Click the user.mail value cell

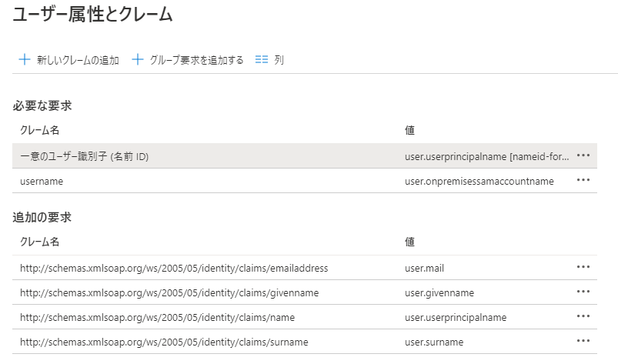[425, 268]
